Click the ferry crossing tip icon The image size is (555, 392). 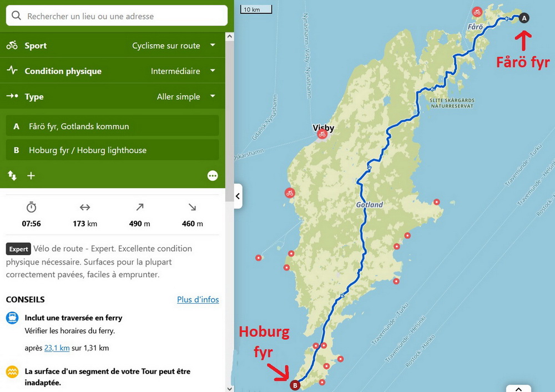pos(12,318)
